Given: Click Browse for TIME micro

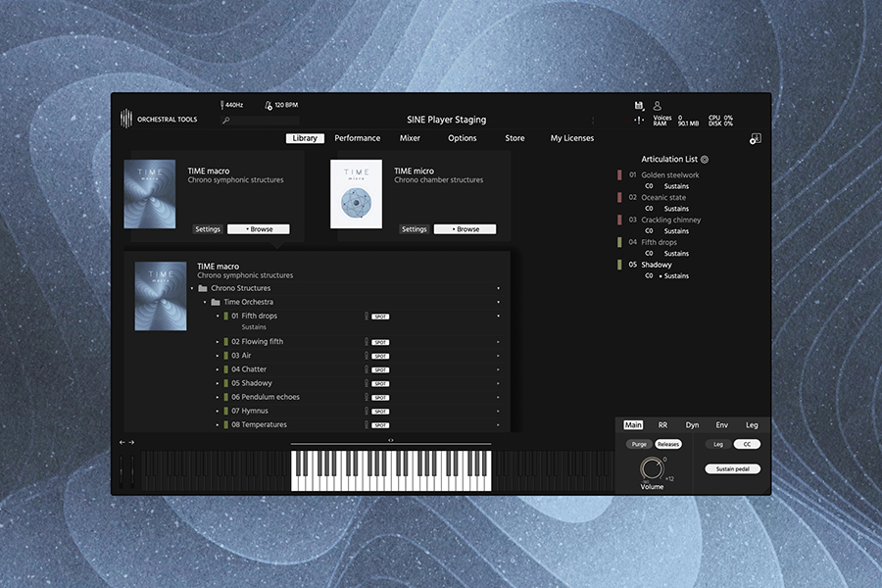Looking at the screenshot, I should coord(465,229).
